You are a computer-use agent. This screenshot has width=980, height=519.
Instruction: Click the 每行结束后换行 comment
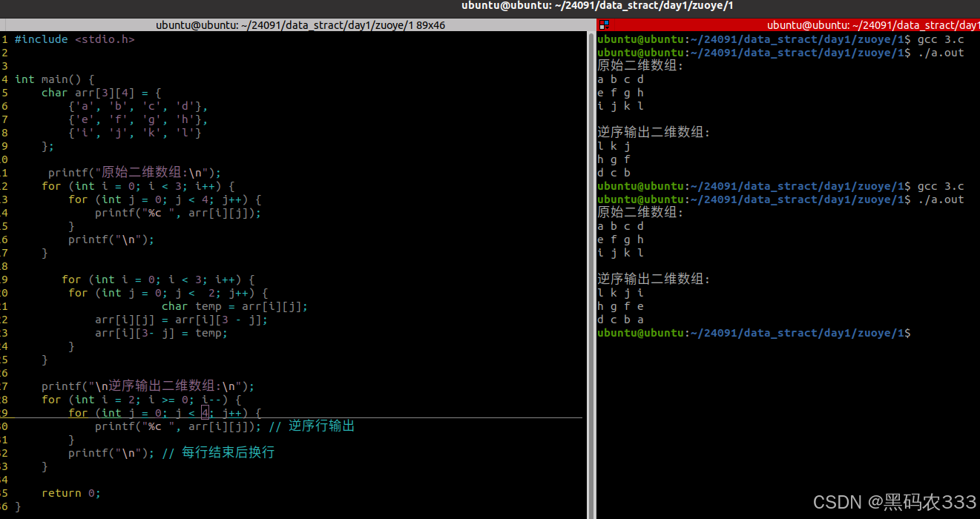228,452
